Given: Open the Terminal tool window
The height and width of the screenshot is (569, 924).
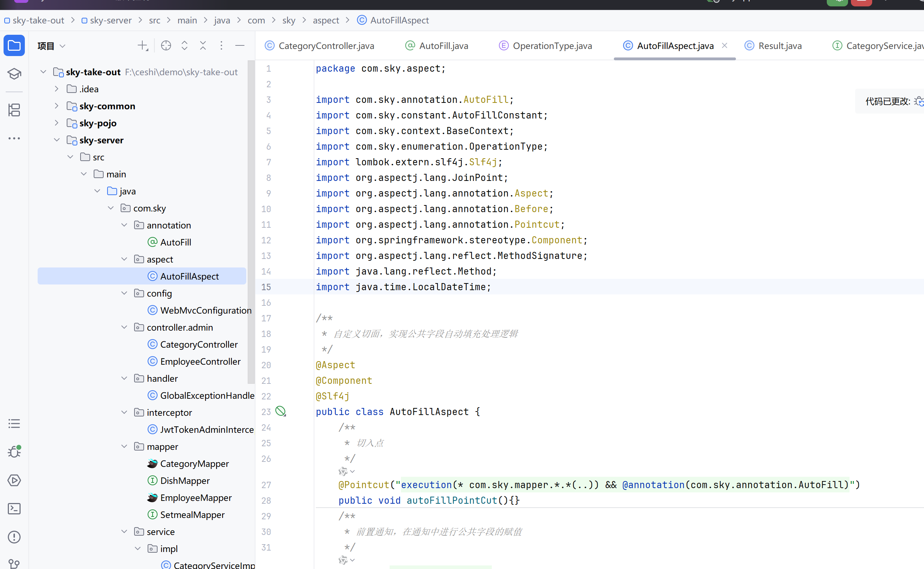Looking at the screenshot, I should (14, 508).
